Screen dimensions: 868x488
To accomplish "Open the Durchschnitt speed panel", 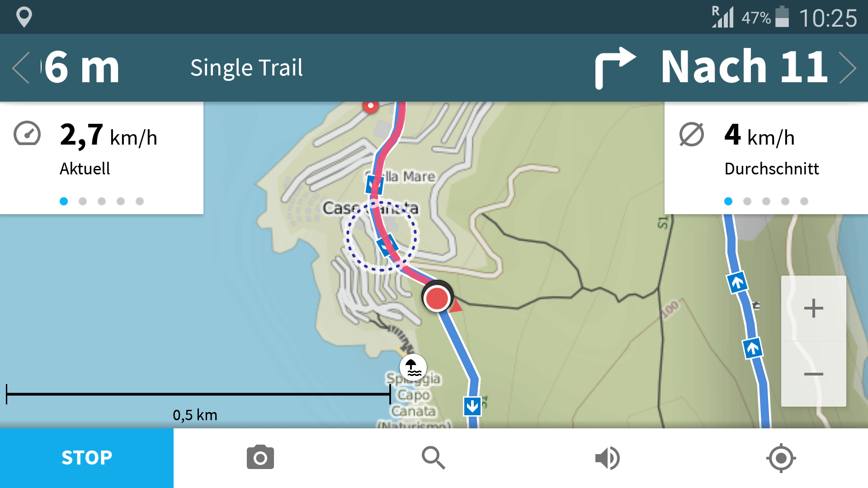I will [x=766, y=158].
